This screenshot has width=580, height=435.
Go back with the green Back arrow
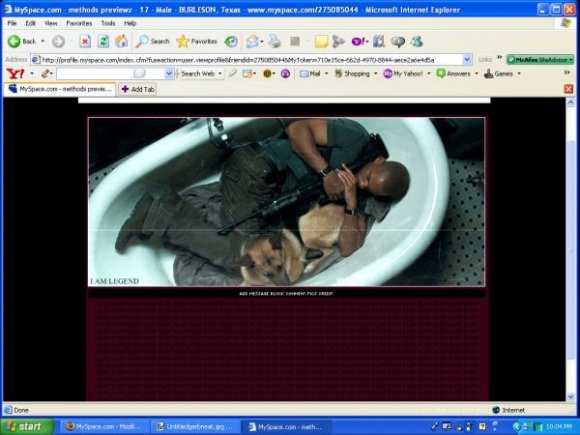pyautogui.click(x=22, y=41)
